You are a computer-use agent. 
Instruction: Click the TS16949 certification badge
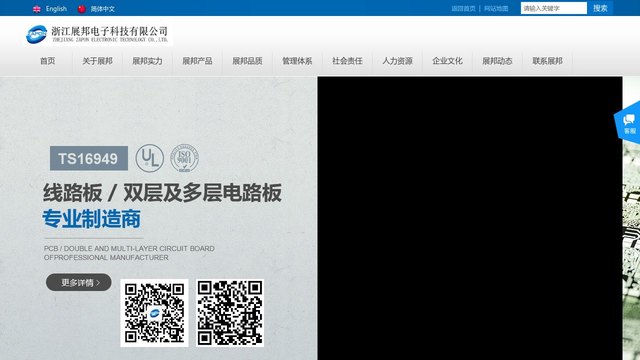pos(89,158)
